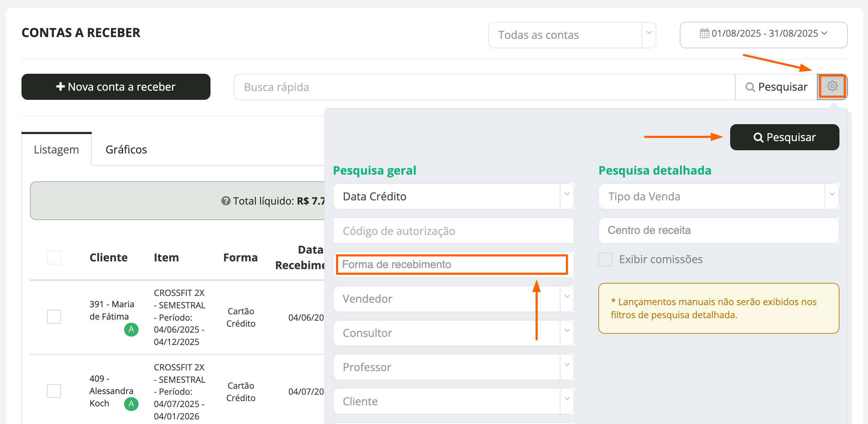Toggle the select-all checkbox in table header

coord(54,258)
